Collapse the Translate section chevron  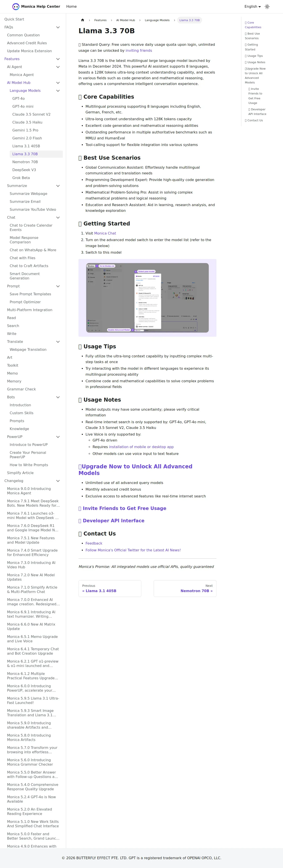58,342
